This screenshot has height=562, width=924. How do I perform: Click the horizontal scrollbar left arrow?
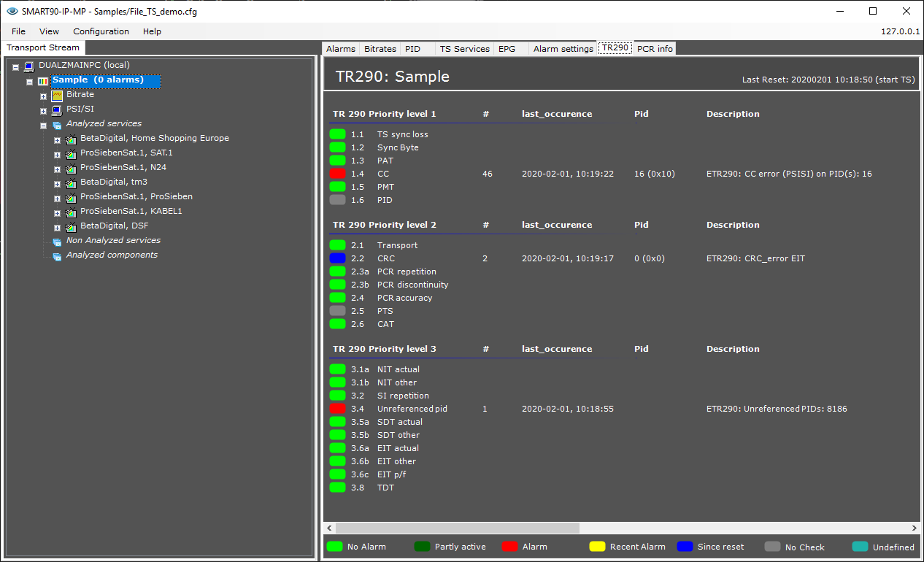pos(330,528)
